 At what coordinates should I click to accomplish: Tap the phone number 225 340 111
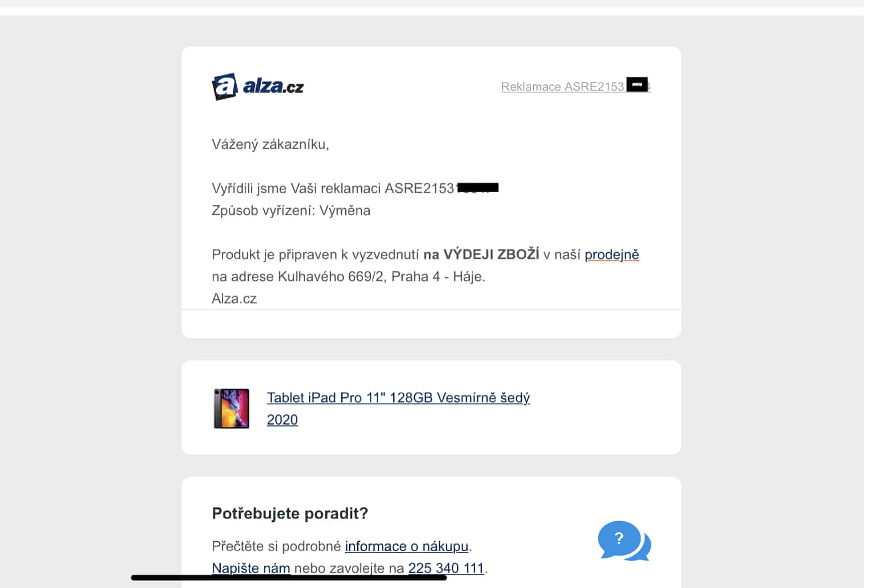(x=446, y=568)
